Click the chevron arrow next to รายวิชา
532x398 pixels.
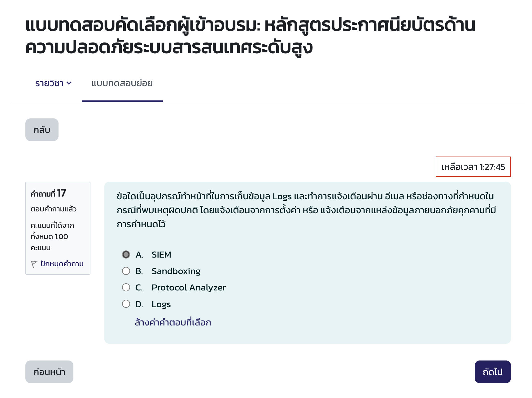(x=70, y=83)
